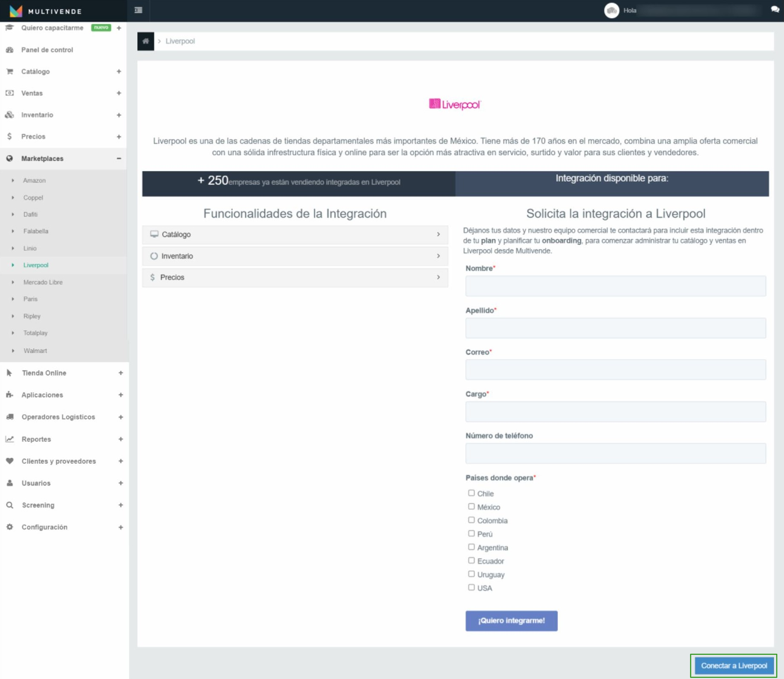Click the Liverpool breadcrumb link
Viewport: 784px width, 679px height.
[180, 41]
